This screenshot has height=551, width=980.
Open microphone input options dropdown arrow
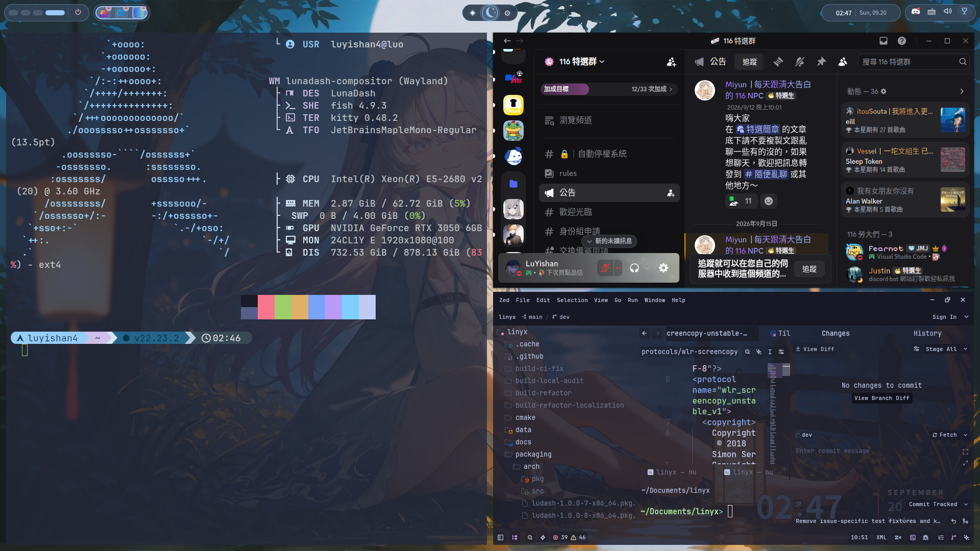click(618, 268)
